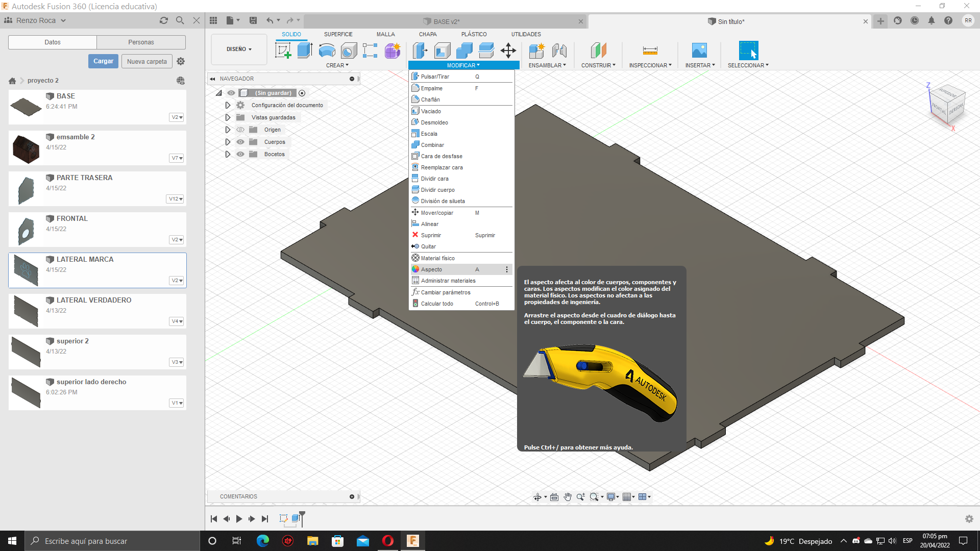Play the timeline
This screenshot has width=980, height=551.
click(239, 519)
